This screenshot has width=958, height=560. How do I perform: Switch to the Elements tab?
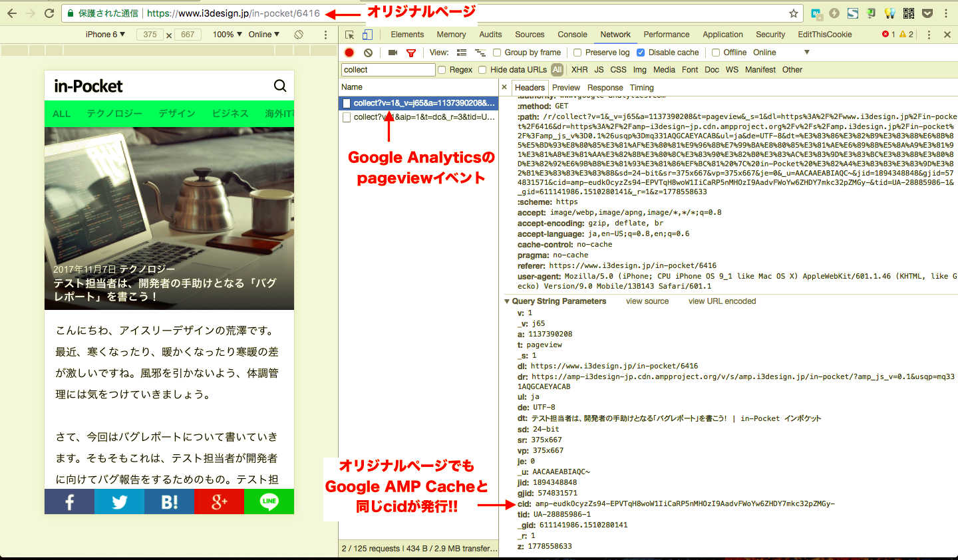coord(407,35)
